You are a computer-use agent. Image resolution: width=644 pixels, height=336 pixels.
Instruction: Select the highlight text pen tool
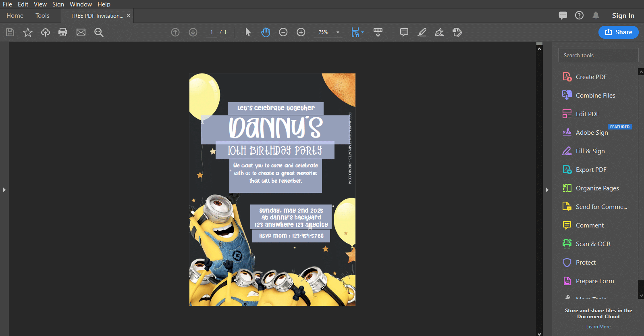click(422, 32)
